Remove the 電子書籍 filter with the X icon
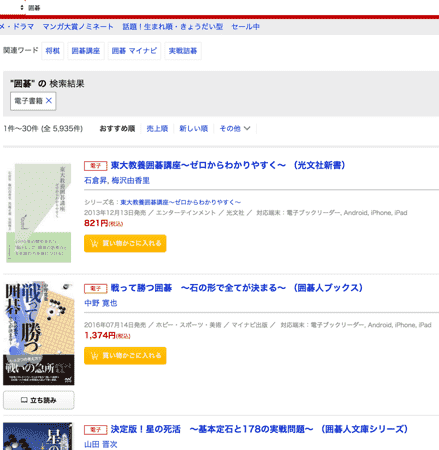 click(x=49, y=101)
